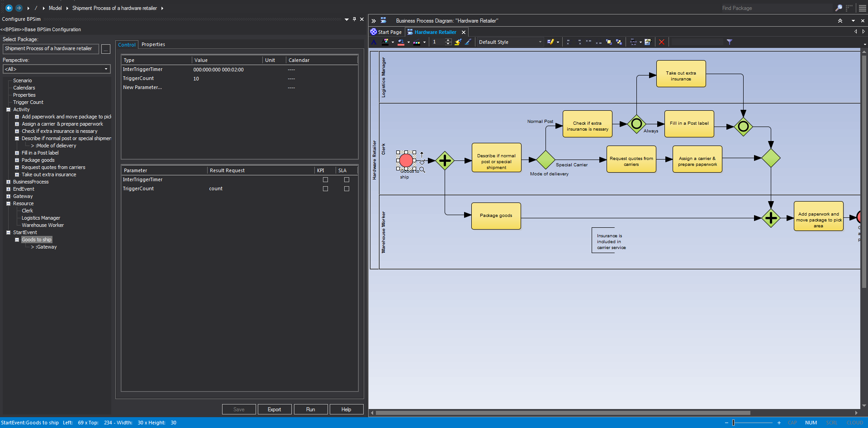
Task: Click the Run button
Action: [x=310, y=409]
